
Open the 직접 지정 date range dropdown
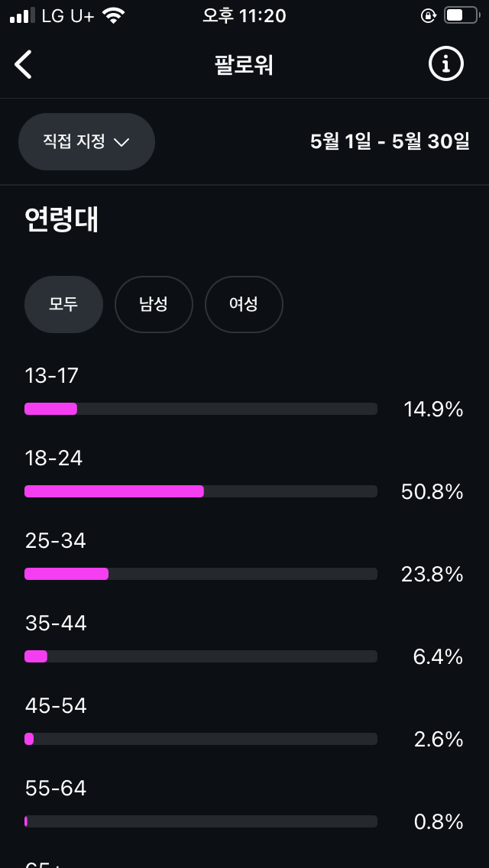87,141
